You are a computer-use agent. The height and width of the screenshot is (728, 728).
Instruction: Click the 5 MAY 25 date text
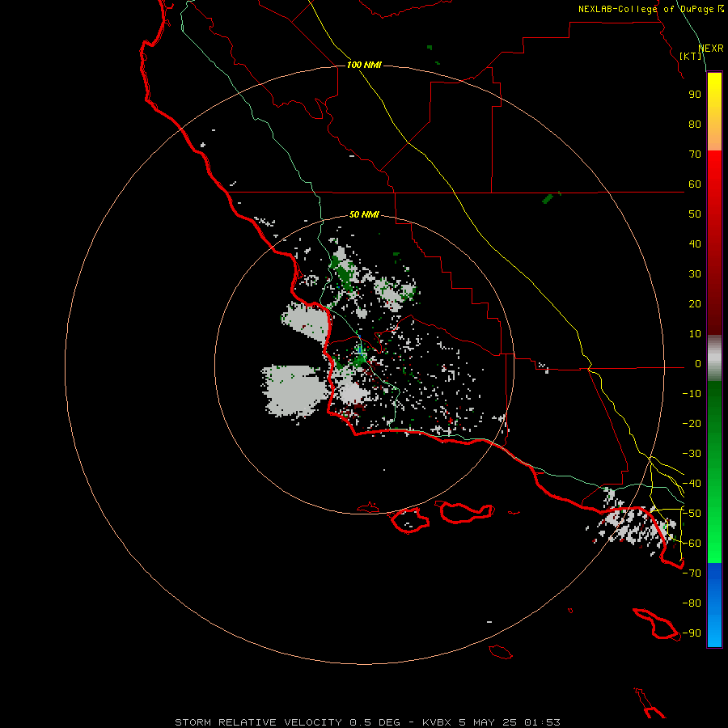pos(488,722)
